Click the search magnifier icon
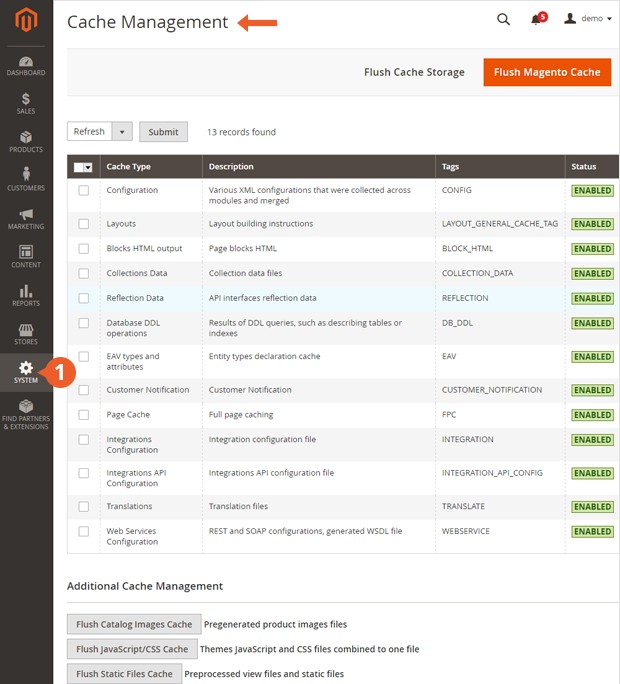This screenshot has height=684, width=620. [x=503, y=19]
